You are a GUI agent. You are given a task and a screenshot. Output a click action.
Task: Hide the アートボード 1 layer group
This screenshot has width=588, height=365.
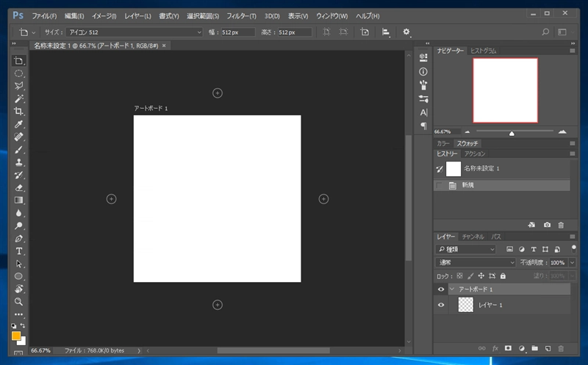coord(441,289)
